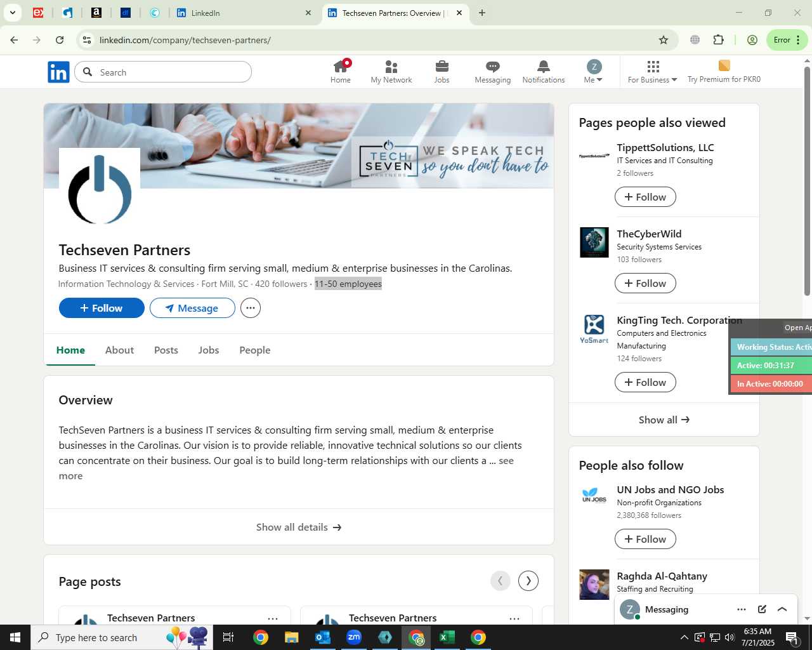Bookmark this page with star icon

point(664,40)
